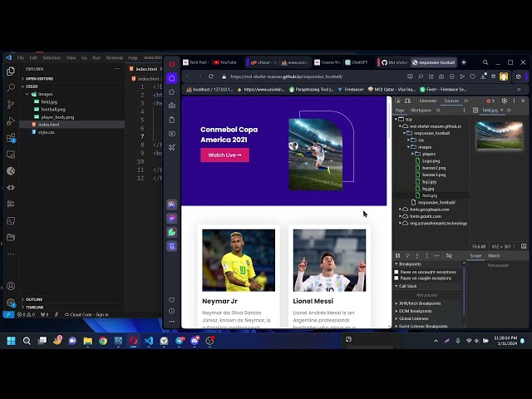Select YouTube browser tab

coord(225,62)
